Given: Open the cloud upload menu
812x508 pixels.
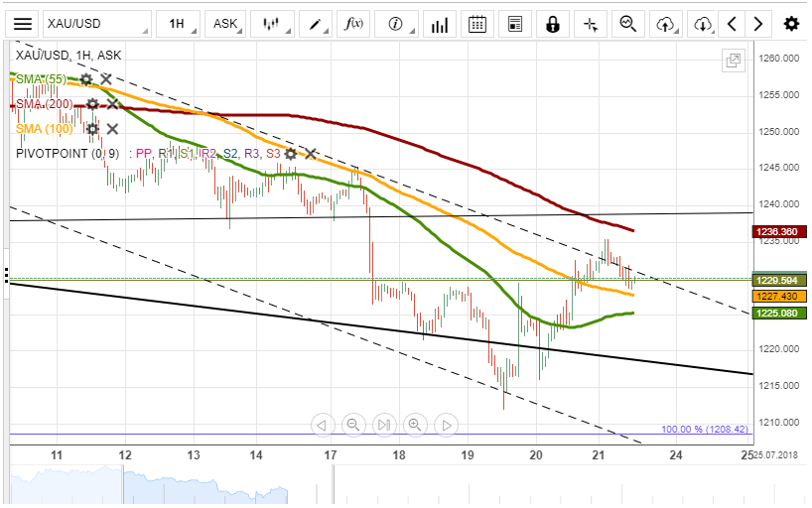Looking at the screenshot, I should 666,24.
